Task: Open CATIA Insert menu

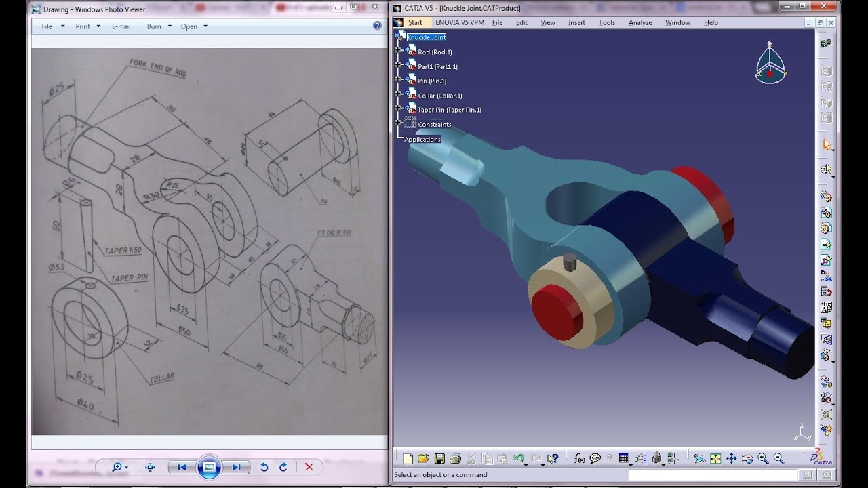Action: tap(576, 22)
